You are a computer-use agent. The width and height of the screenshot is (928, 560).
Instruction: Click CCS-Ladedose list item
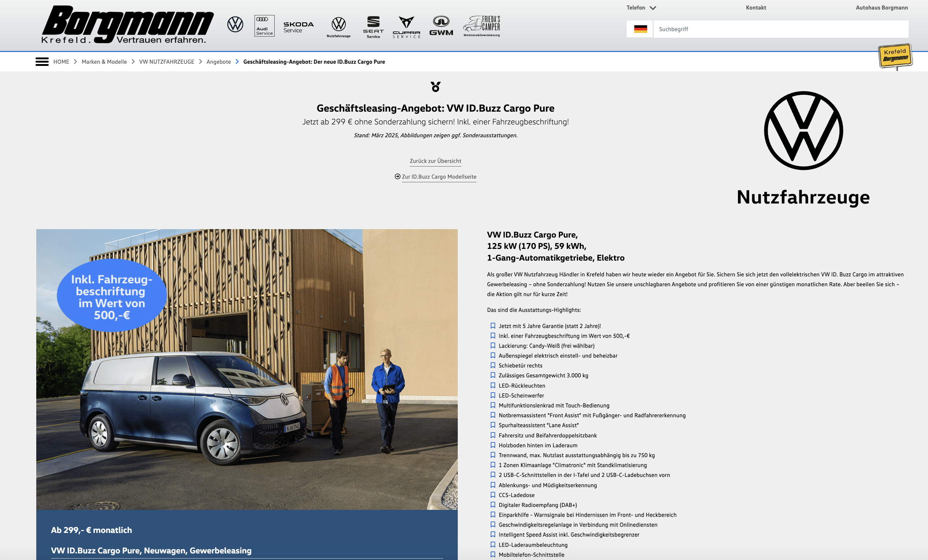(x=516, y=495)
